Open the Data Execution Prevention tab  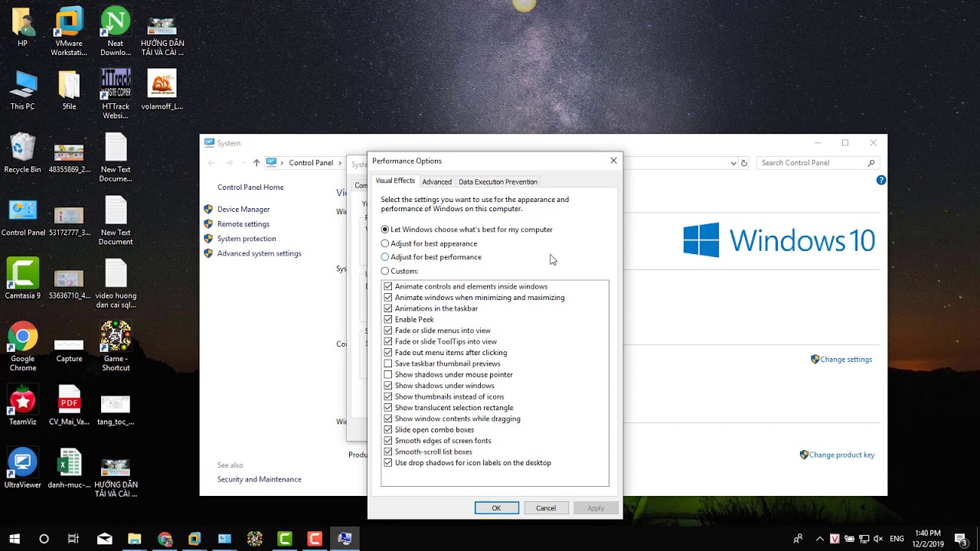point(498,181)
